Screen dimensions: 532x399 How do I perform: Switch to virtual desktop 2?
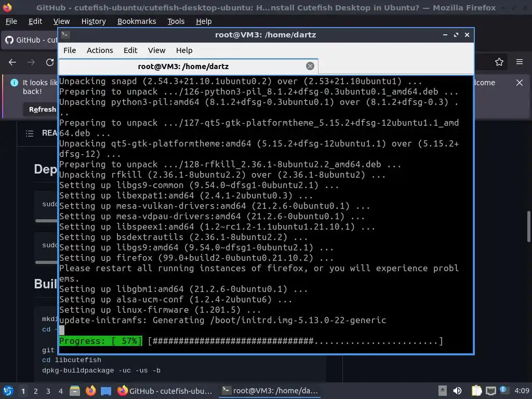tap(36, 391)
